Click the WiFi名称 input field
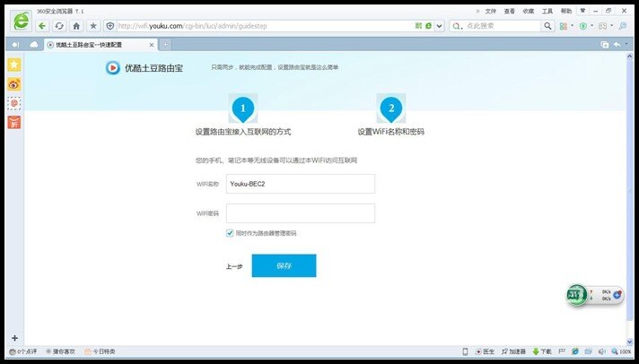Image resolution: width=639 pixels, height=364 pixels. click(x=300, y=184)
